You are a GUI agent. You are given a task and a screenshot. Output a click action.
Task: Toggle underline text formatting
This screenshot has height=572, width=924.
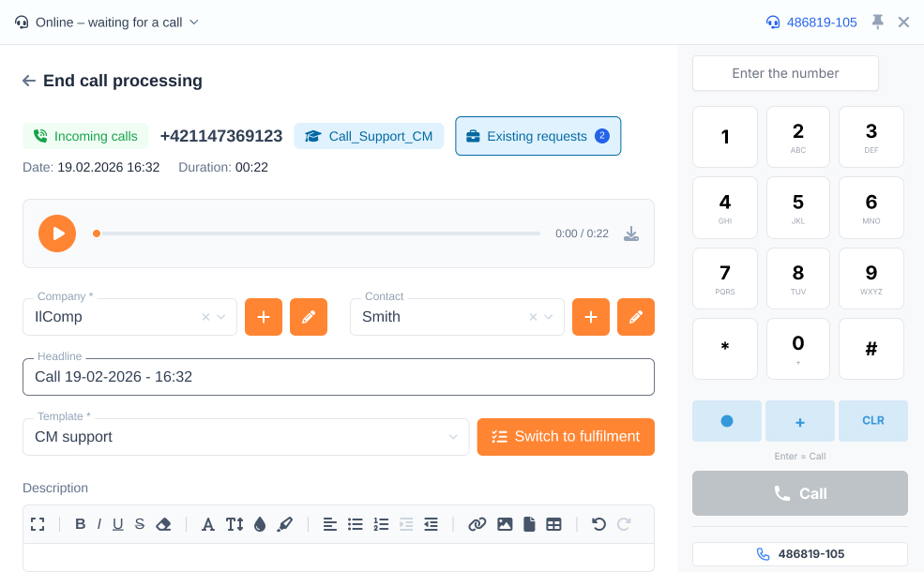118,524
